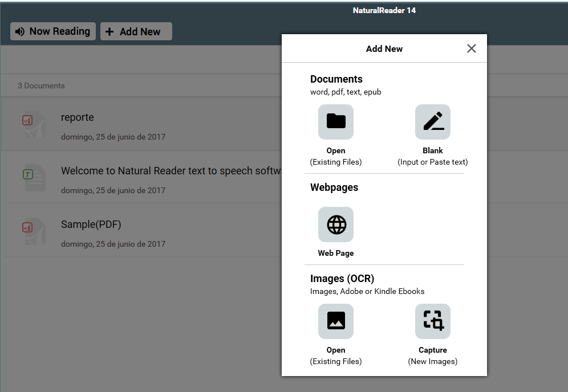This screenshot has height=392, width=568.
Task: Open the Welcome to Natural Reader document
Action: pyautogui.click(x=141, y=177)
